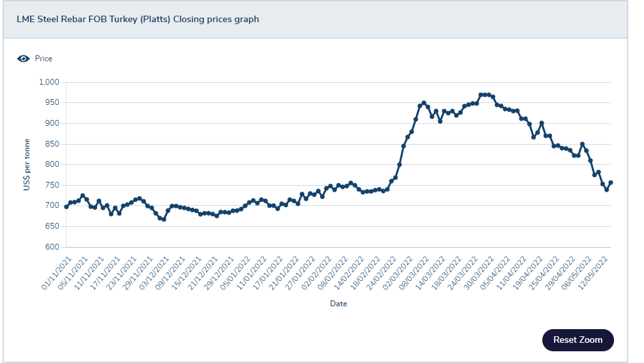644x363 pixels.
Task: Toggle the Price series eye icon
Action: pyautogui.click(x=23, y=59)
